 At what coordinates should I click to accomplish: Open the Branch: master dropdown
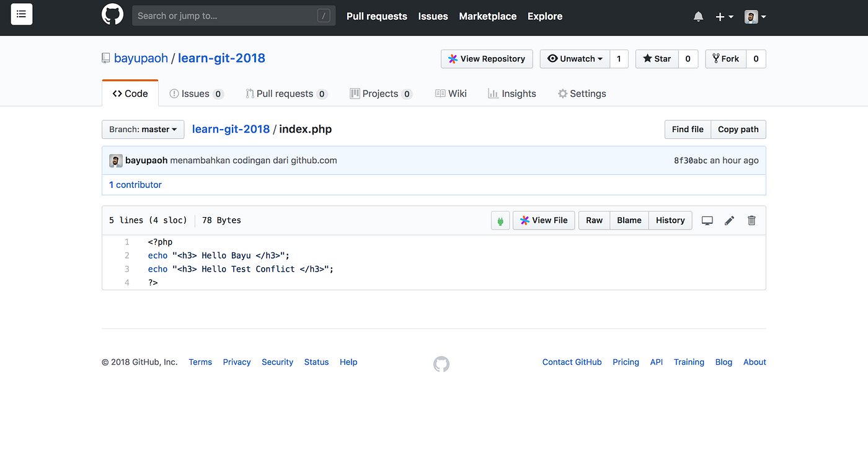(x=143, y=129)
